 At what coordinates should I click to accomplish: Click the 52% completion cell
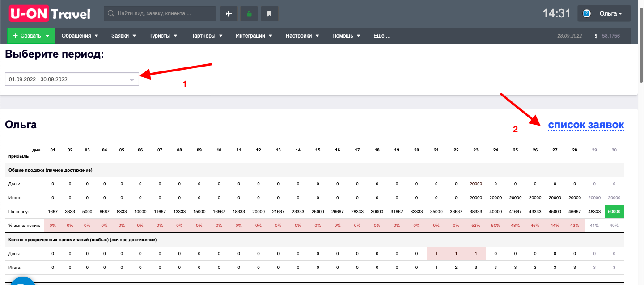click(476, 226)
